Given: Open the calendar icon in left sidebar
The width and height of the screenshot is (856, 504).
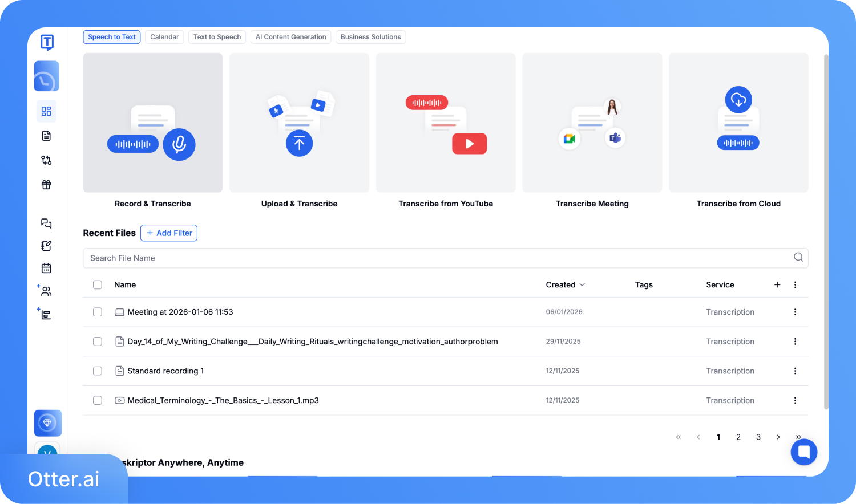Looking at the screenshot, I should pos(46,268).
